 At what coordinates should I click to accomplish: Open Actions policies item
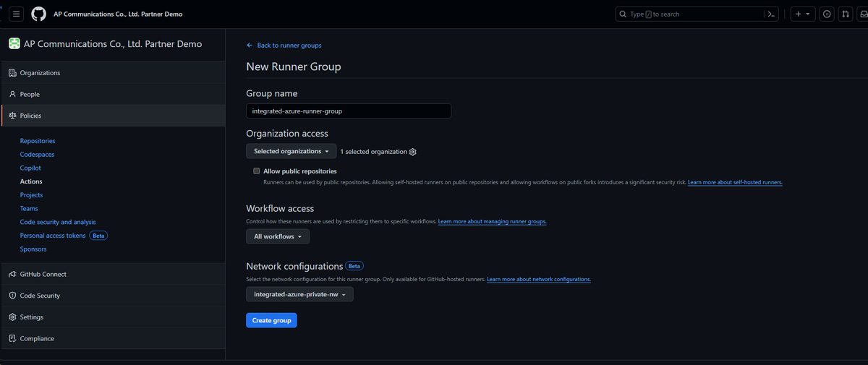31,181
